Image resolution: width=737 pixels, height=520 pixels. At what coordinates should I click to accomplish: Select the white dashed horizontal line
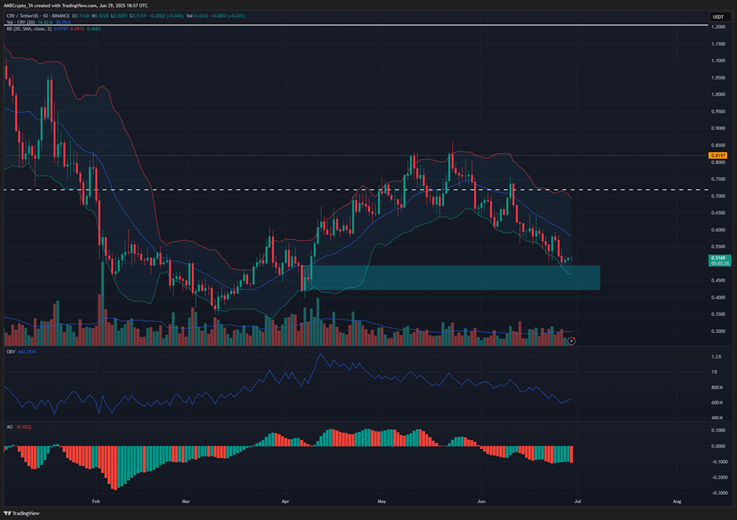tap(356, 190)
